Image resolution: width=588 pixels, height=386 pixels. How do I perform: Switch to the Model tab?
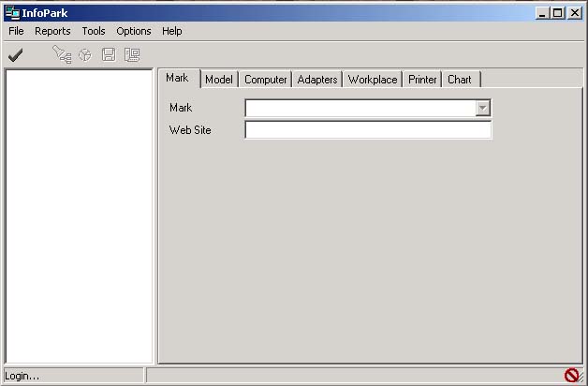[x=219, y=80]
